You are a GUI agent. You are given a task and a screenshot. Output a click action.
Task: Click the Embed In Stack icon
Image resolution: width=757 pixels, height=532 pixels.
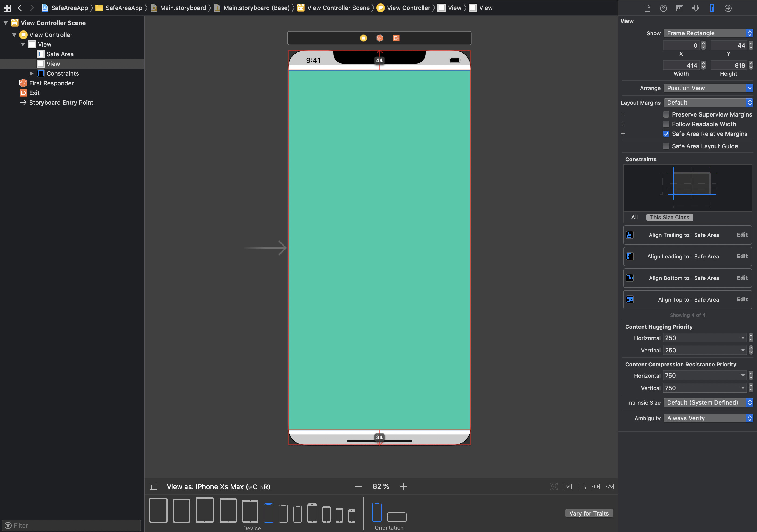[x=568, y=486]
